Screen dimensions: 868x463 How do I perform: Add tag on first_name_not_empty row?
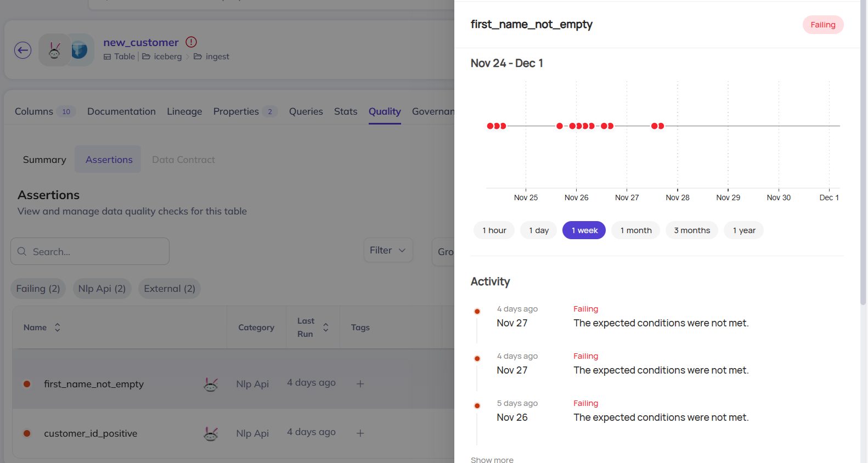point(360,384)
